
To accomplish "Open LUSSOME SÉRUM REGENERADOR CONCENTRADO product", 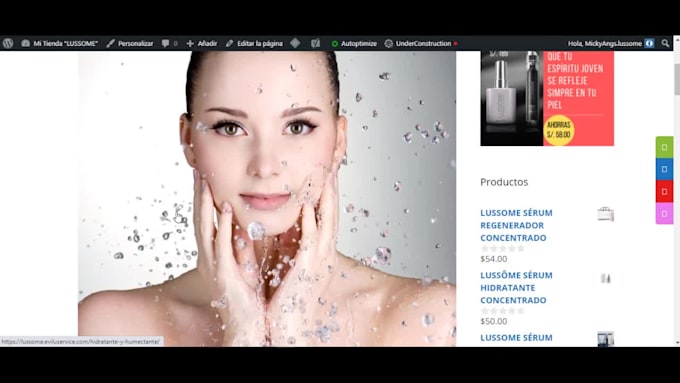I will 516,225.
